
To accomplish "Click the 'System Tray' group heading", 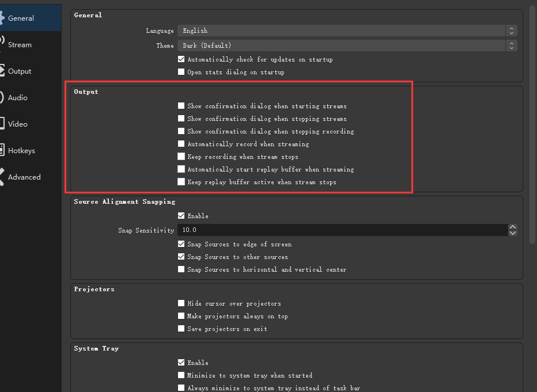I will pos(96,348).
